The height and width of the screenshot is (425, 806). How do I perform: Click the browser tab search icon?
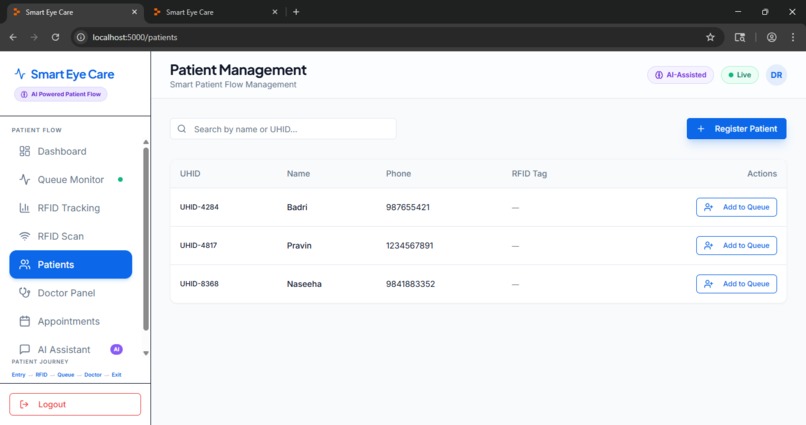740,37
